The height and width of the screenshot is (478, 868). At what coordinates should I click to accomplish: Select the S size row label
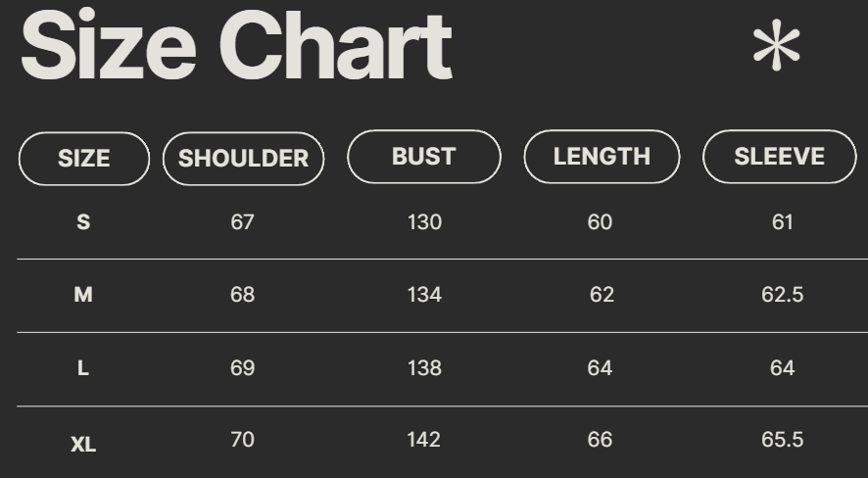(x=83, y=222)
